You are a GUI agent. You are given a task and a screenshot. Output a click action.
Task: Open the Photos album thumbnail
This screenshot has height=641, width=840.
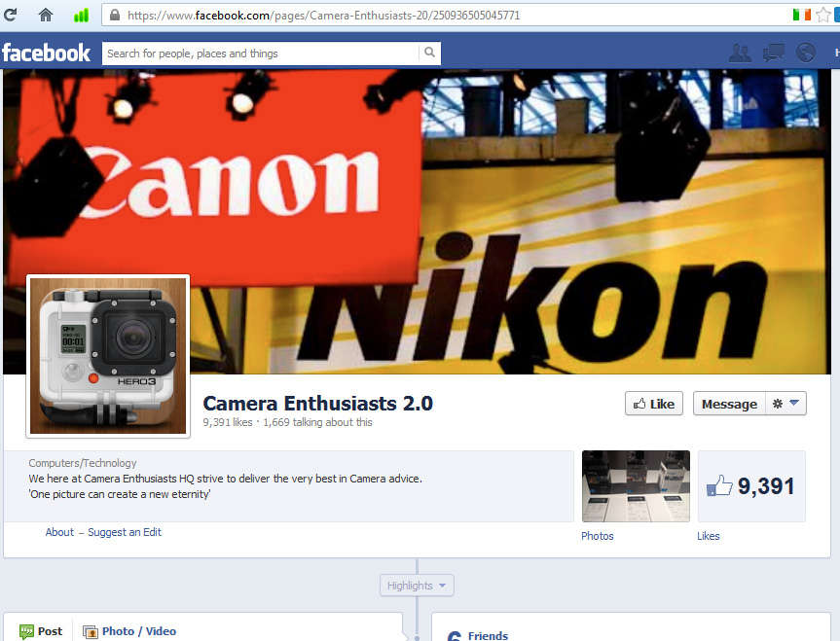636,486
